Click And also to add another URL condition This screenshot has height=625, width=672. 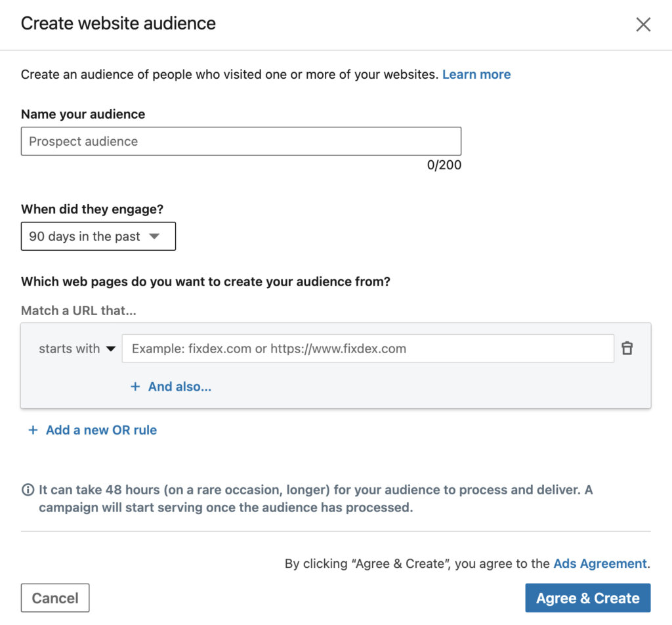(179, 386)
